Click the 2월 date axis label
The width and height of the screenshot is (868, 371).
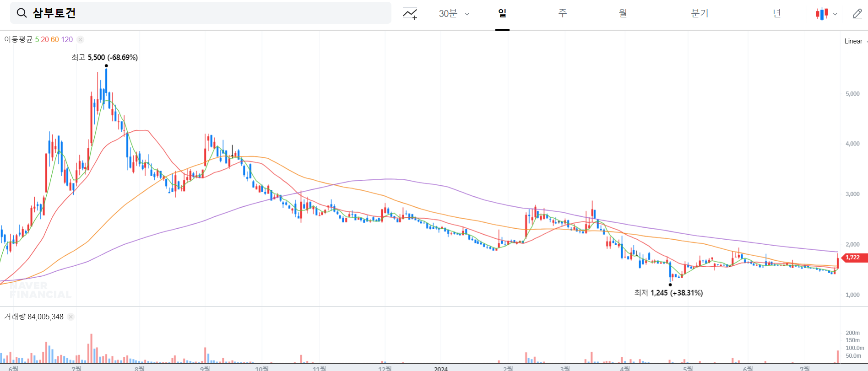508,368
